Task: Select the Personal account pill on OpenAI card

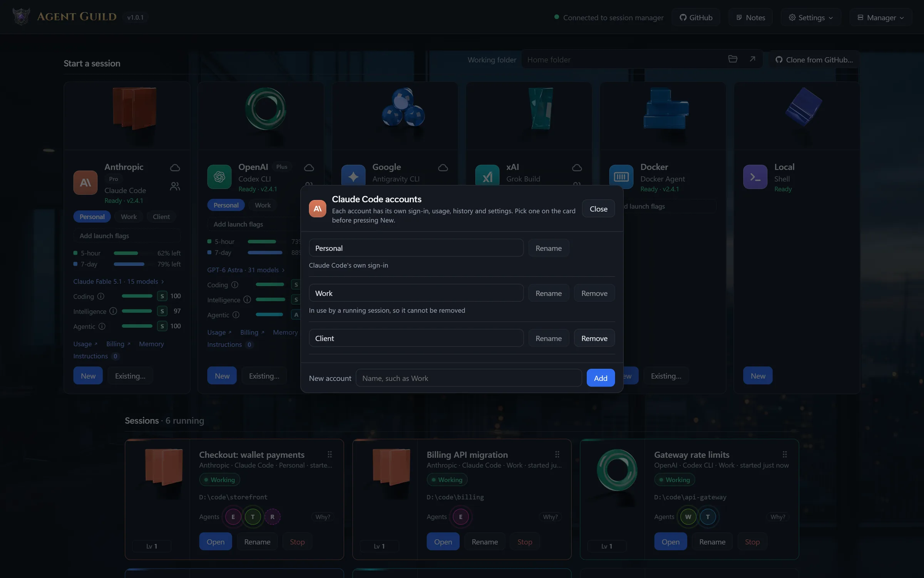Action: tap(226, 205)
